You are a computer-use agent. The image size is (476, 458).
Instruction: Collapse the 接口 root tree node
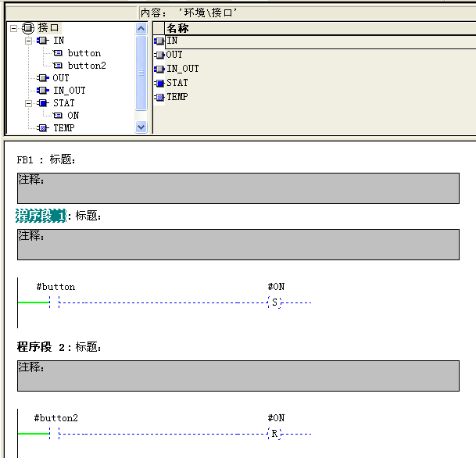[x=15, y=28]
